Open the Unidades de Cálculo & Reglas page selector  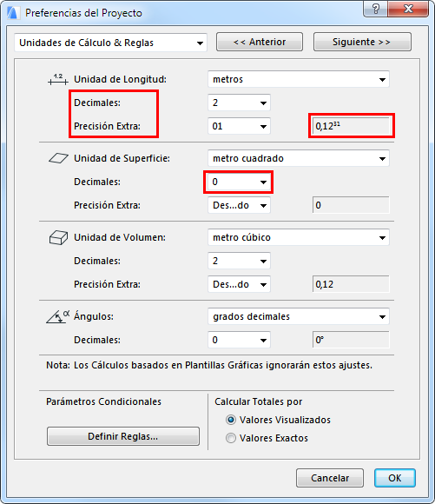point(110,43)
